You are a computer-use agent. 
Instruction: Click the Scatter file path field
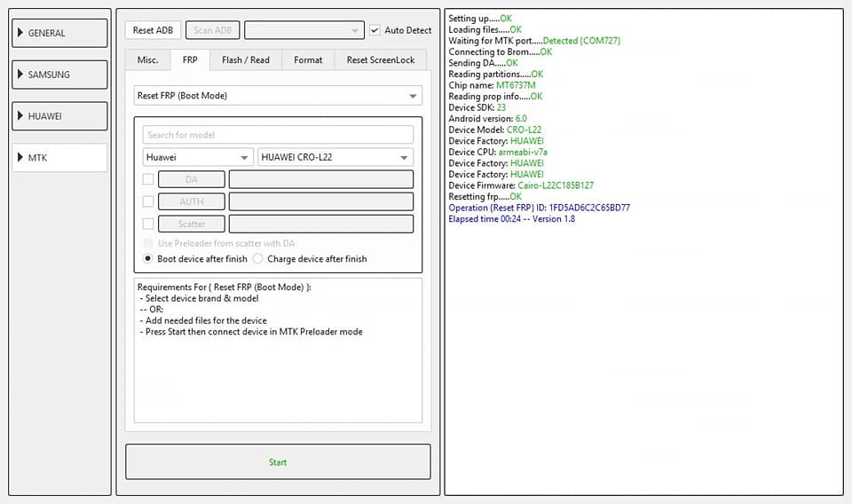[x=321, y=224]
